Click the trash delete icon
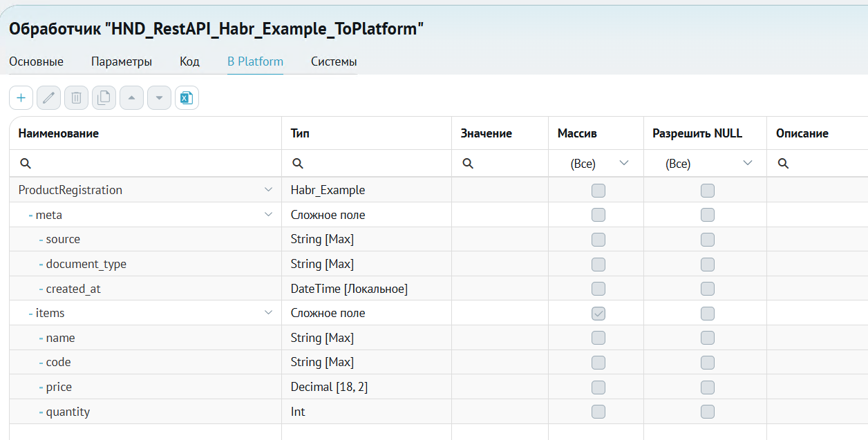Viewport: 868px width, 440px height. (76, 98)
